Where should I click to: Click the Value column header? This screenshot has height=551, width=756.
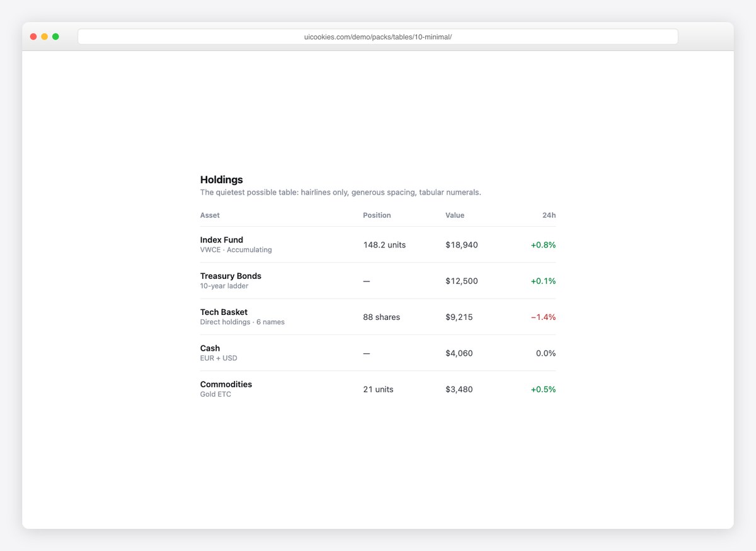455,215
